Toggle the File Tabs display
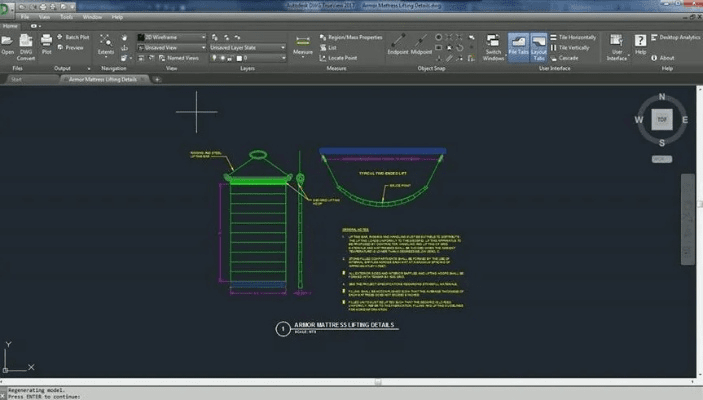The height and width of the screenshot is (400, 703). 518,44
